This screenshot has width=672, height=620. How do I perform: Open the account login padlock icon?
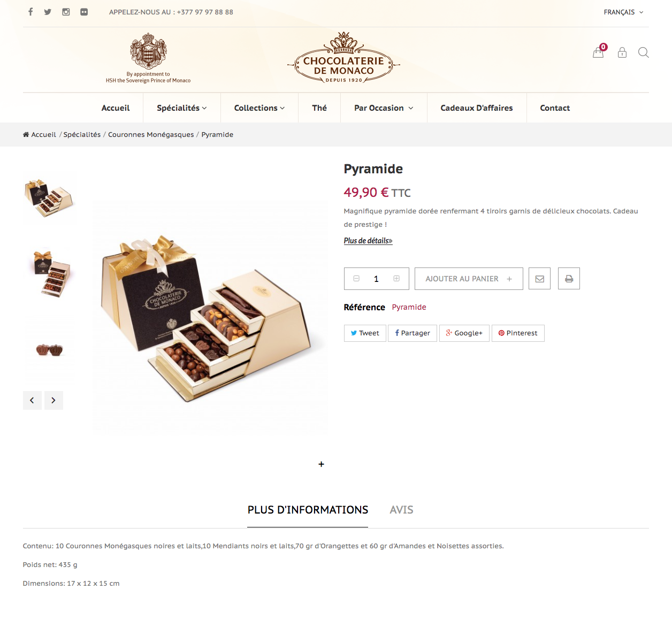tap(622, 52)
